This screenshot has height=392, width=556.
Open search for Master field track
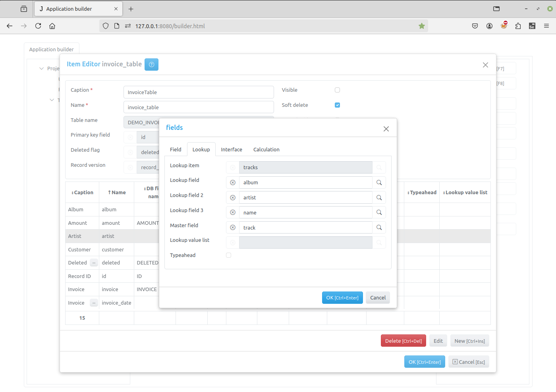pos(379,228)
